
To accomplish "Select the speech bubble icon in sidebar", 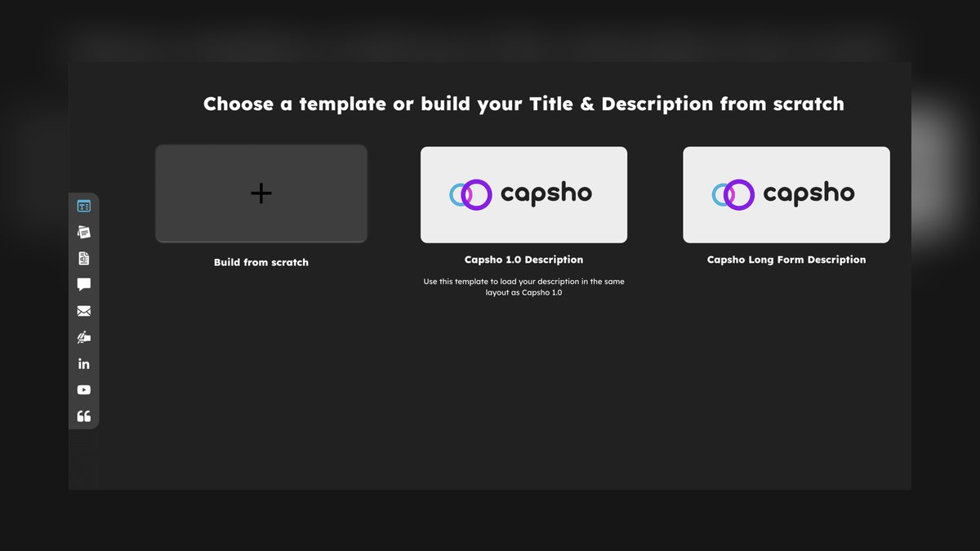I will tap(83, 285).
